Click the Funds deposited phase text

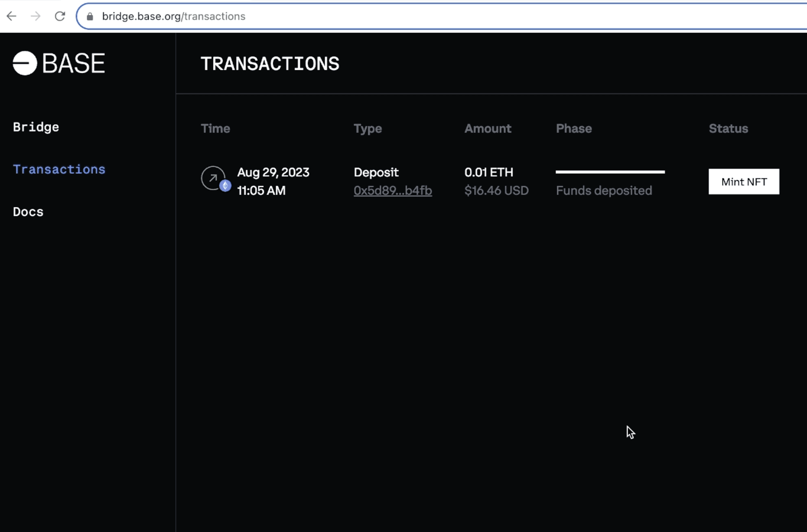click(604, 191)
